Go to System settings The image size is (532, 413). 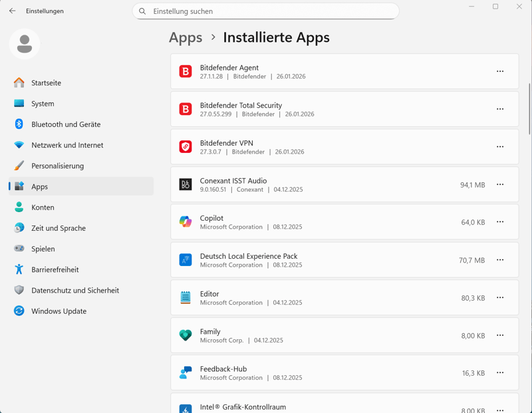pos(81,104)
